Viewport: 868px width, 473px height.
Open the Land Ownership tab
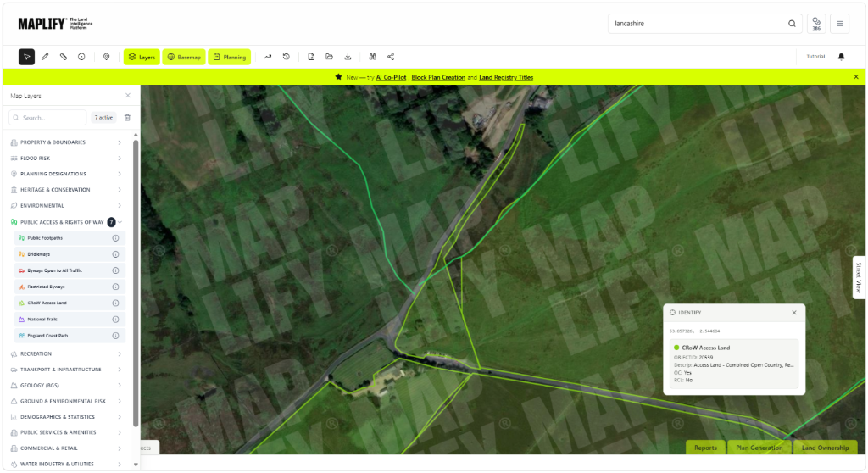click(826, 448)
